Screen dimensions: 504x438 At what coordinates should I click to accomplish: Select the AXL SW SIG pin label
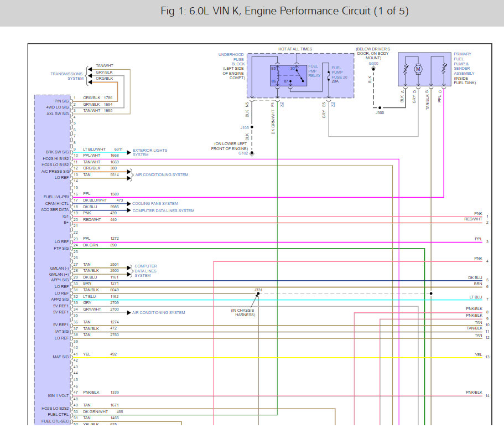coord(58,114)
